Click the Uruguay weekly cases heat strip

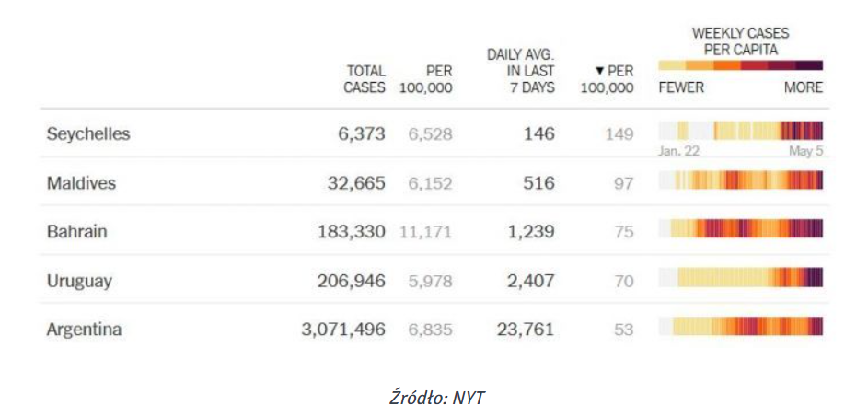pos(740,278)
